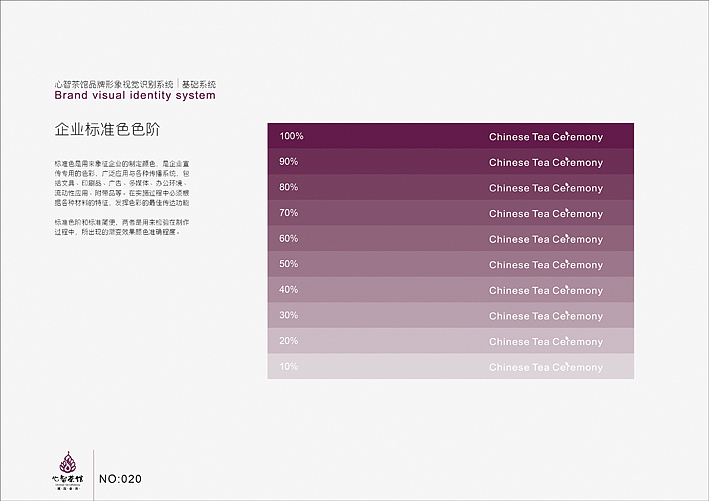This screenshot has width=709, height=501.
Task: Click the NO:020 page number
Action: 121,480
